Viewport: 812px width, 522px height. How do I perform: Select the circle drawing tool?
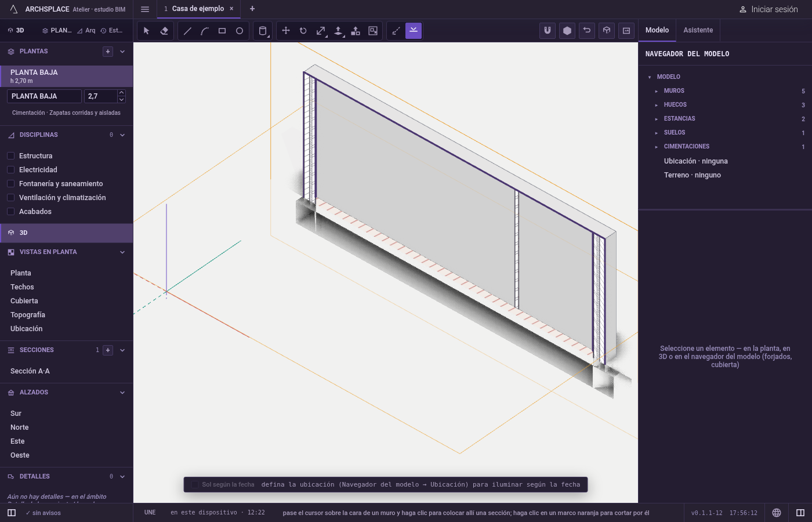(240, 31)
